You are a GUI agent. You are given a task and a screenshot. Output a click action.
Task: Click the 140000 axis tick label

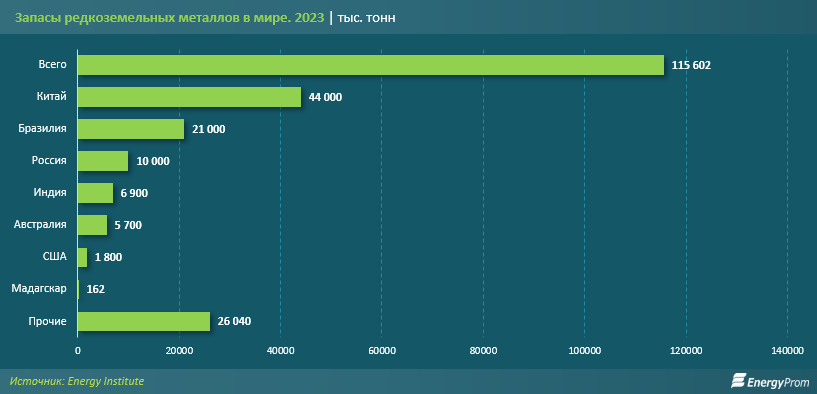click(787, 352)
